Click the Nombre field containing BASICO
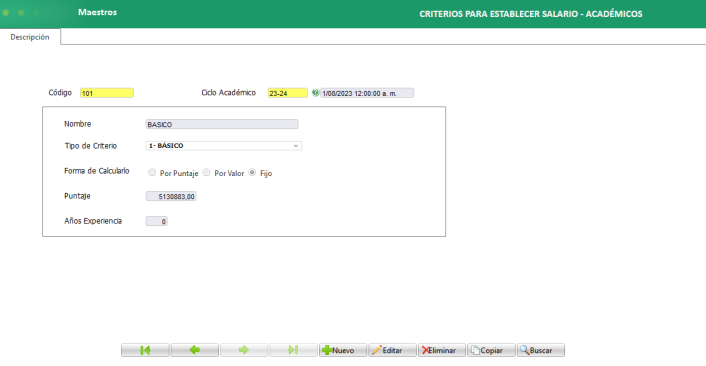The image size is (706, 366). click(222, 124)
